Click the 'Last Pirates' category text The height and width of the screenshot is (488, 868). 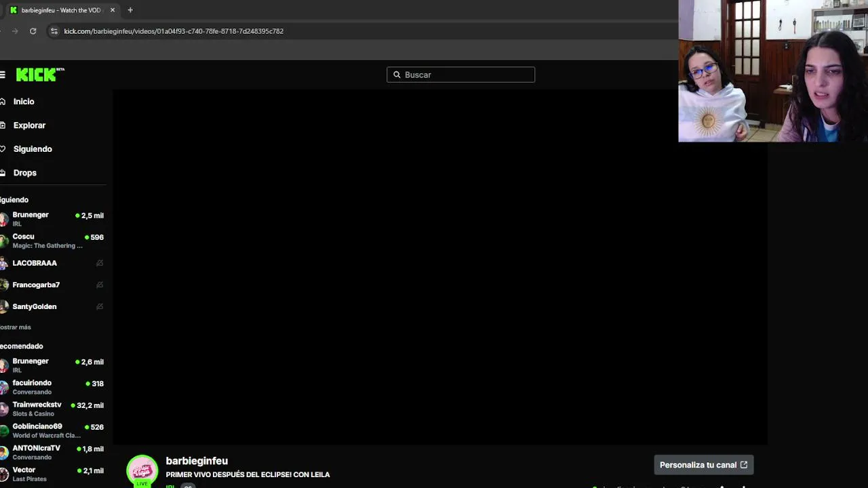click(29, 479)
